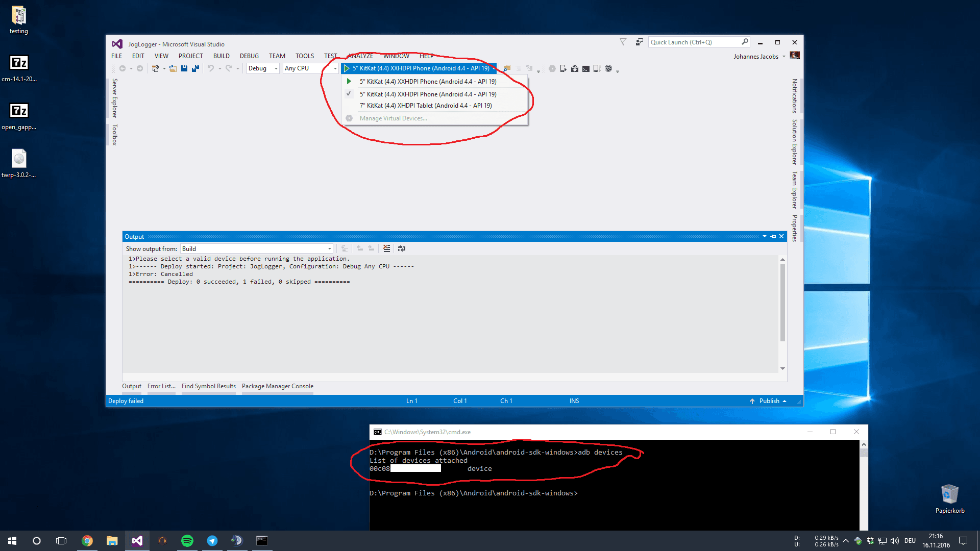Choose 7" KitKat XHDPI Tablet device
The width and height of the screenshot is (980, 551).
[x=434, y=106]
